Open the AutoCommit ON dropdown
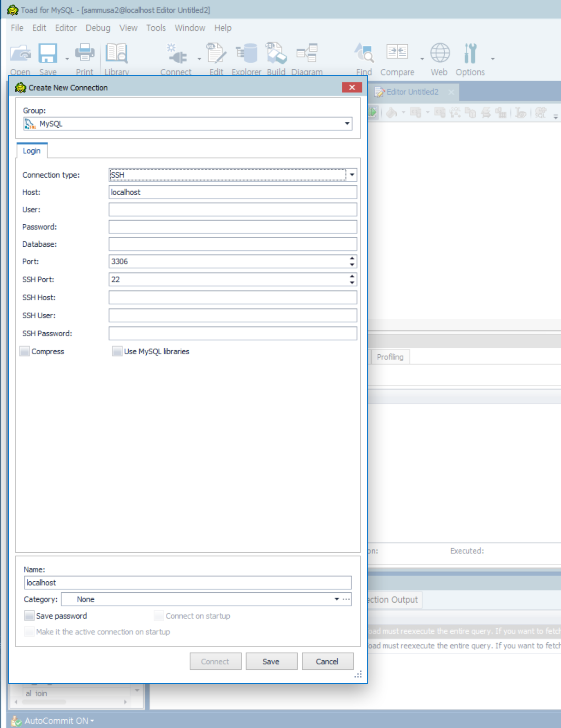The image size is (561, 728). tap(92, 721)
